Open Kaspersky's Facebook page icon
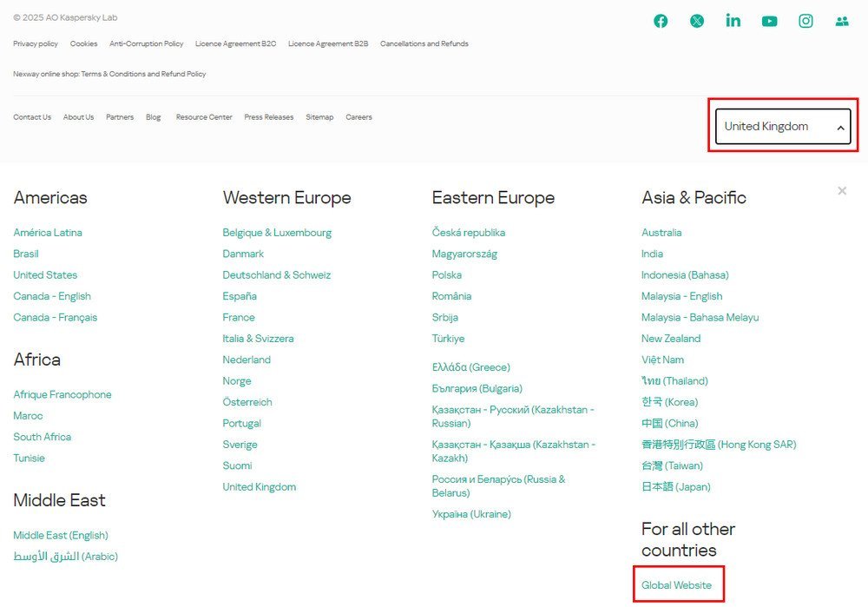The width and height of the screenshot is (868, 607). click(661, 22)
